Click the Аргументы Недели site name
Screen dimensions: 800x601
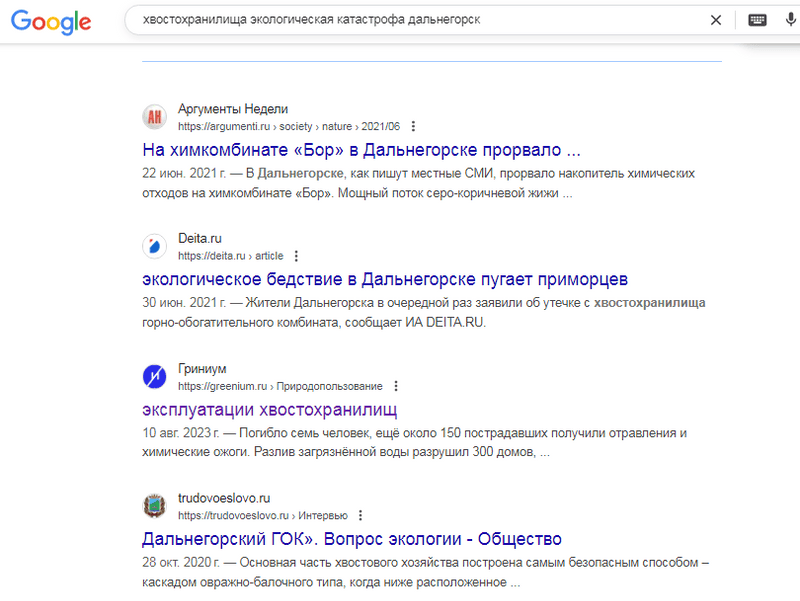[x=233, y=109]
